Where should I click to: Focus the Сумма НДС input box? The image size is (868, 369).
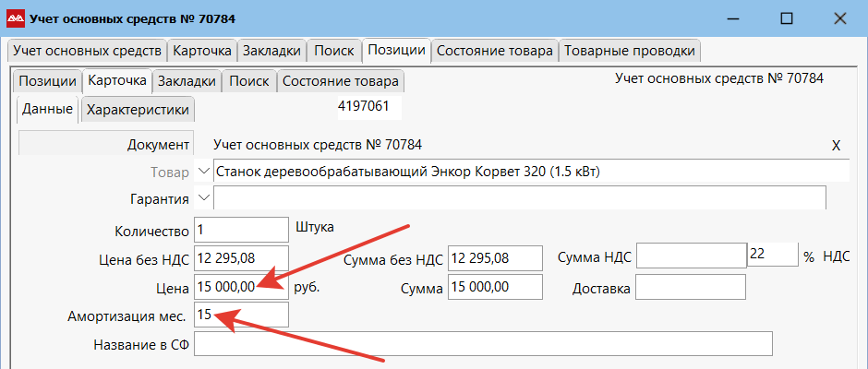[x=690, y=258]
